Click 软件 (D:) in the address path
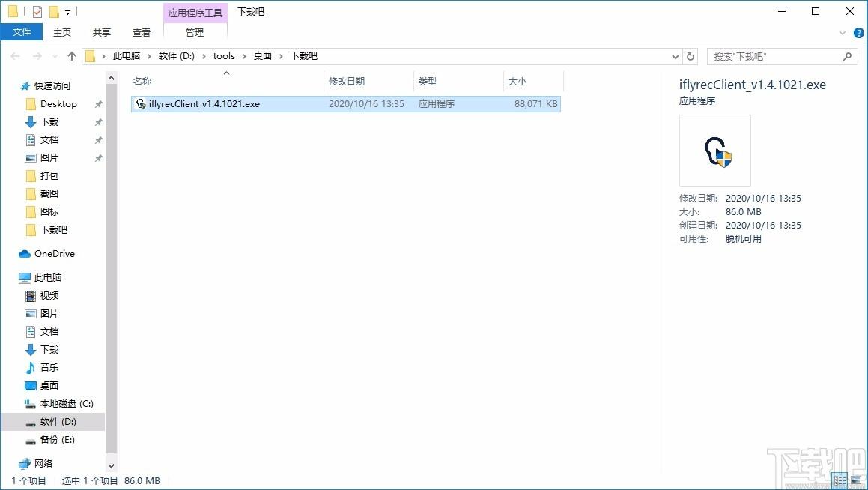Image resolution: width=868 pixels, height=490 pixels. pyautogui.click(x=177, y=56)
